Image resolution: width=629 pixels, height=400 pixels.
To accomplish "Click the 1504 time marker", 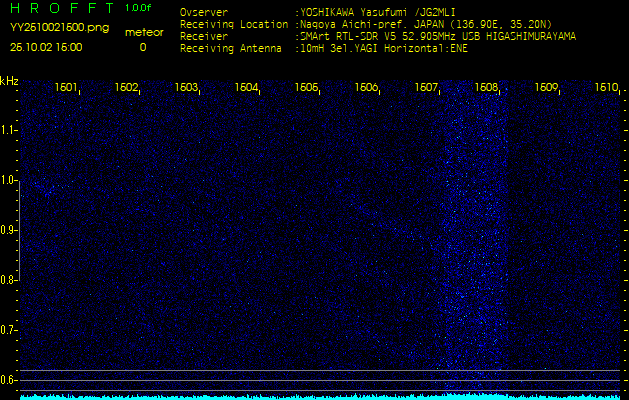I will click(x=246, y=87).
